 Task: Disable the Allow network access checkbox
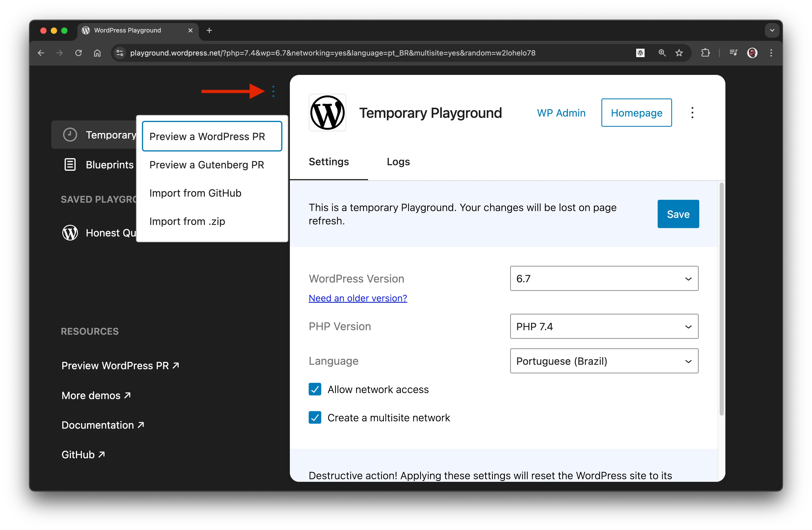tap(314, 389)
